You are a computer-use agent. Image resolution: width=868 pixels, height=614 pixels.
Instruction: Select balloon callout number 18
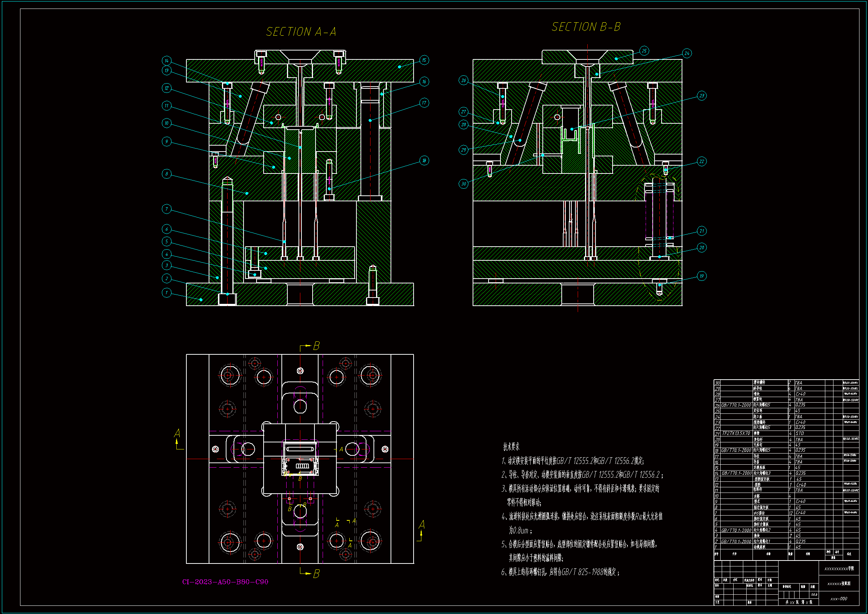click(424, 160)
